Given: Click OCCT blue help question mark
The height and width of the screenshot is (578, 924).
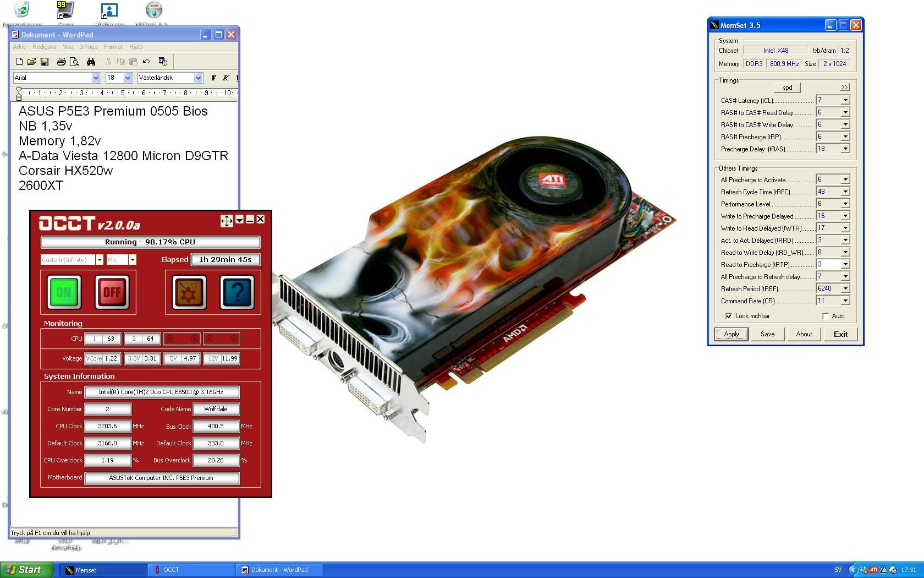Looking at the screenshot, I should tap(237, 292).
